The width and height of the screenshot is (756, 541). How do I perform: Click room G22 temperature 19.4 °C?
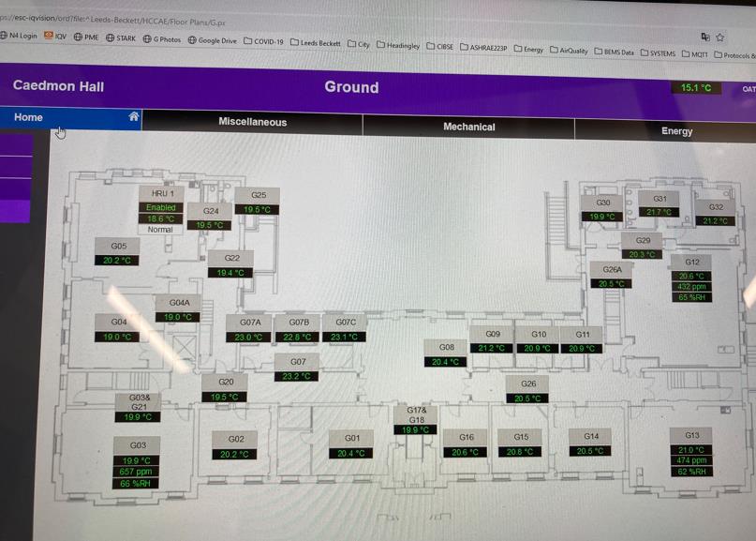[230, 273]
